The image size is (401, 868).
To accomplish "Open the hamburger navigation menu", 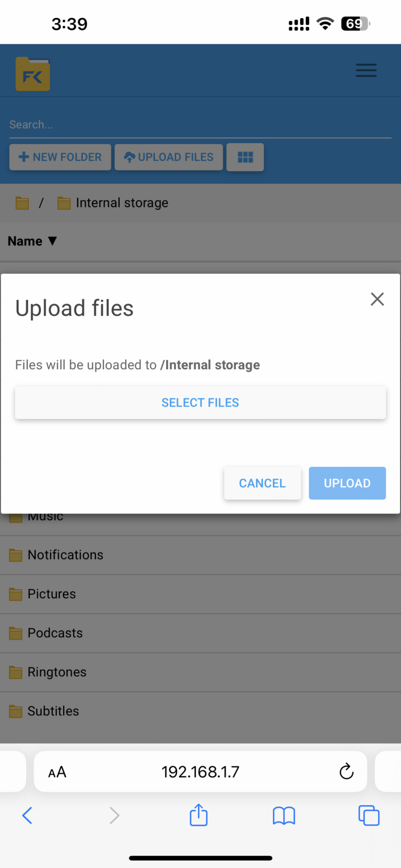I will [x=366, y=71].
